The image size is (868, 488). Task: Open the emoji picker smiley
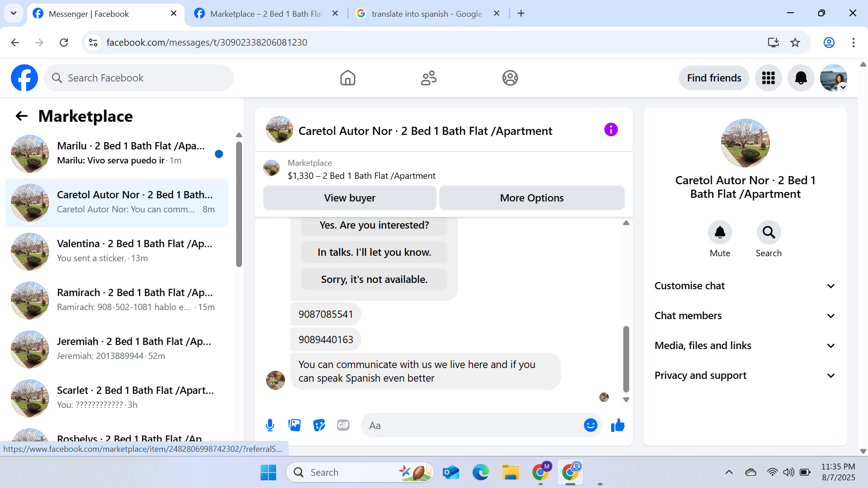[590, 425]
